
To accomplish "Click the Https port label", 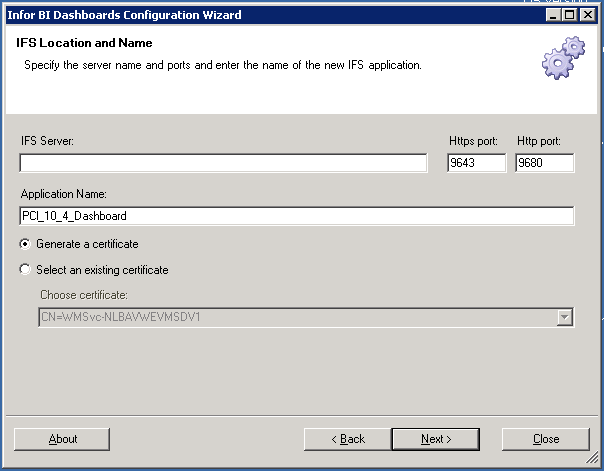I will 473,141.
